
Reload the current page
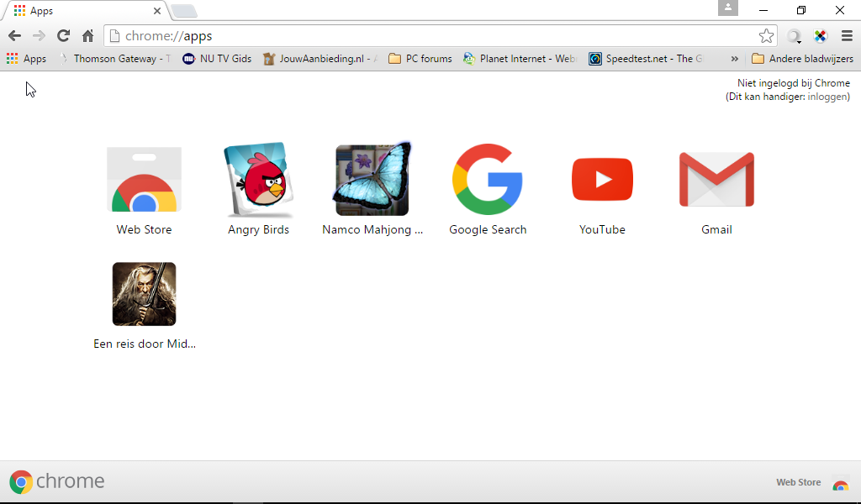(x=63, y=36)
